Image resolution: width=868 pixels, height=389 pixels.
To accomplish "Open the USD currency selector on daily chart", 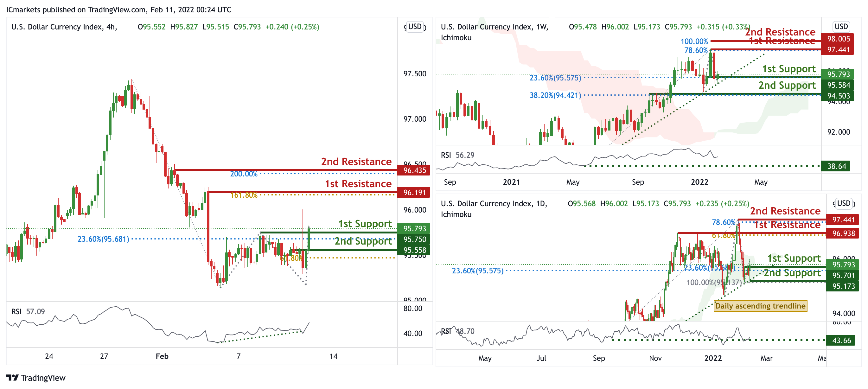I will 843,203.
